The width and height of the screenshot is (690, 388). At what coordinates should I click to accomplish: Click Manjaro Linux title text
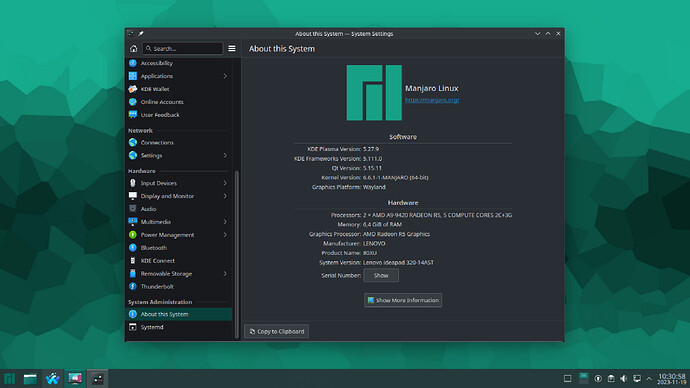coord(432,88)
